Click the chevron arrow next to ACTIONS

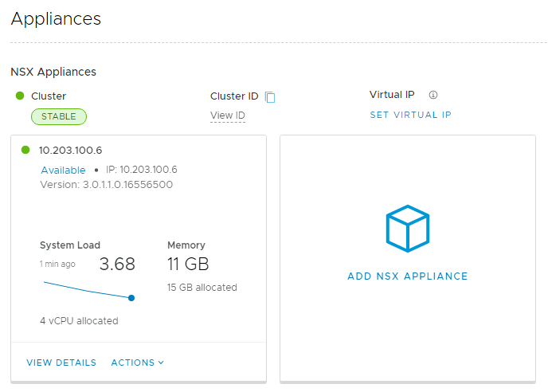click(x=161, y=363)
